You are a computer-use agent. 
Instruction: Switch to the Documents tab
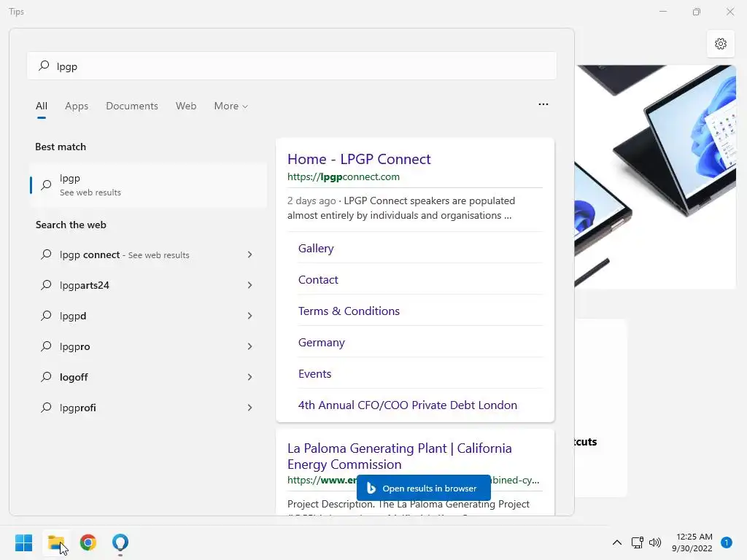point(132,106)
